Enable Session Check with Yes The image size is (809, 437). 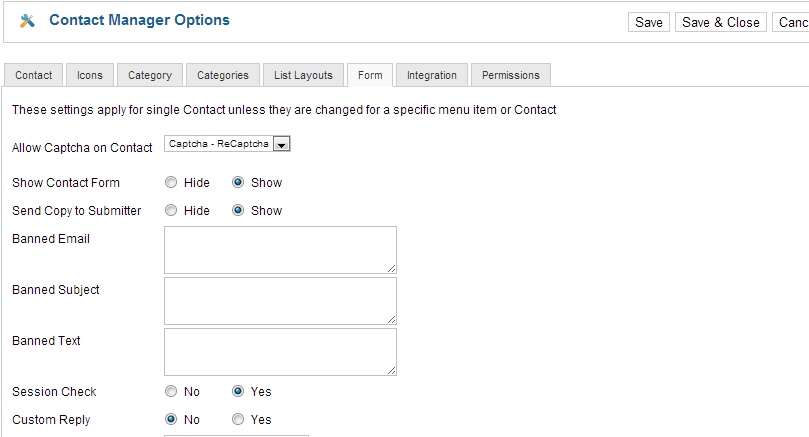coord(238,391)
